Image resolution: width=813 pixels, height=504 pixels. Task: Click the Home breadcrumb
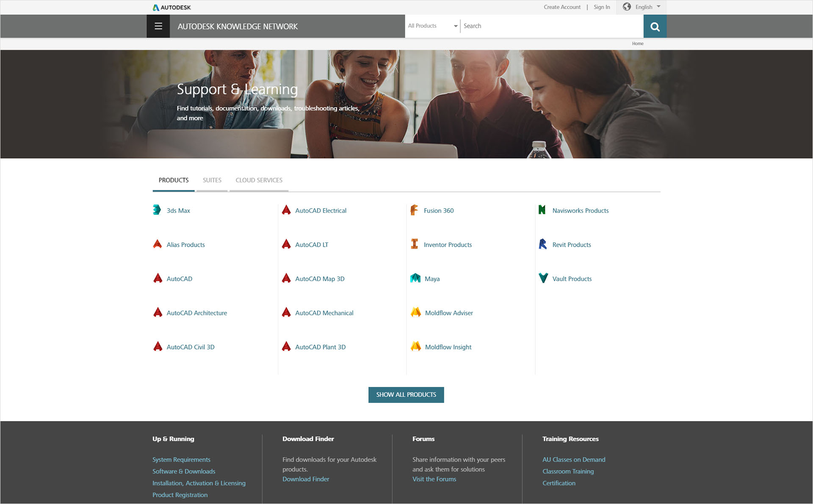point(638,44)
